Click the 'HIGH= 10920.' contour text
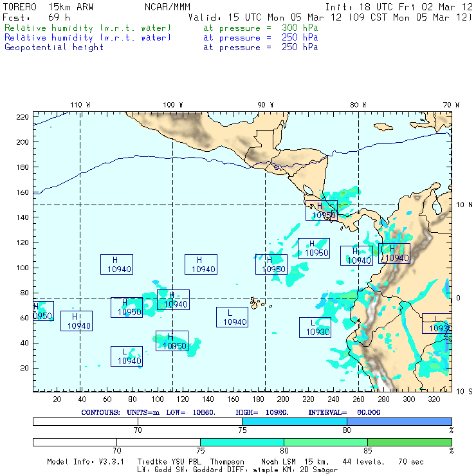476x476 pixels. [x=262, y=412]
